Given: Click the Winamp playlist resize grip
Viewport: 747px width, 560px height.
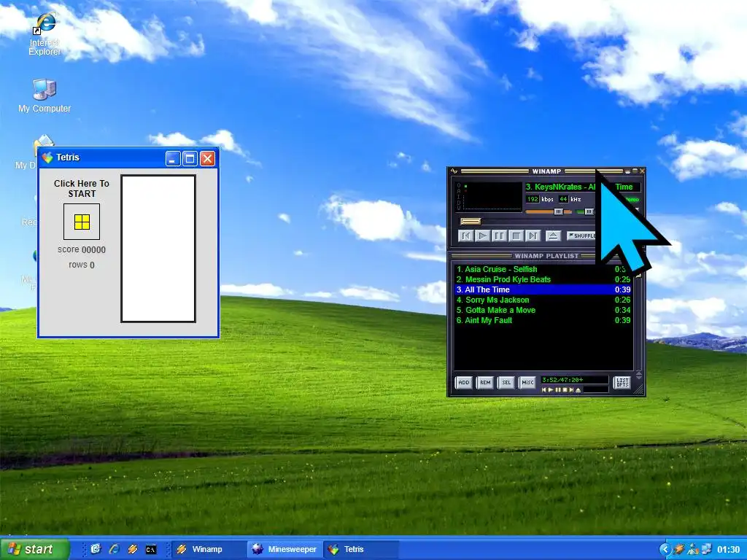Looking at the screenshot, I should click(639, 390).
